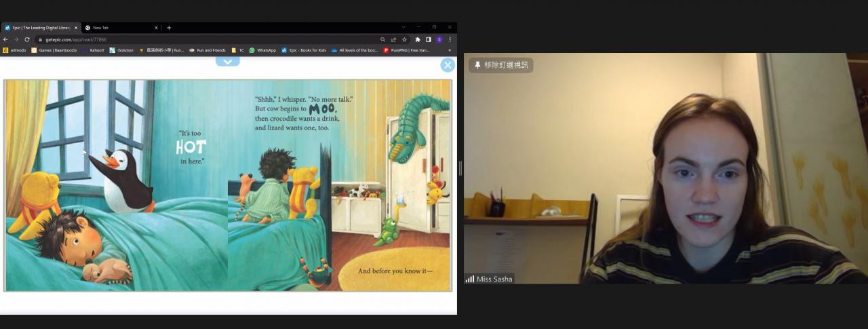Click the Chinese-named bookmark ending in Fun...
868x329 pixels.
pyautogui.click(x=161, y=50)
